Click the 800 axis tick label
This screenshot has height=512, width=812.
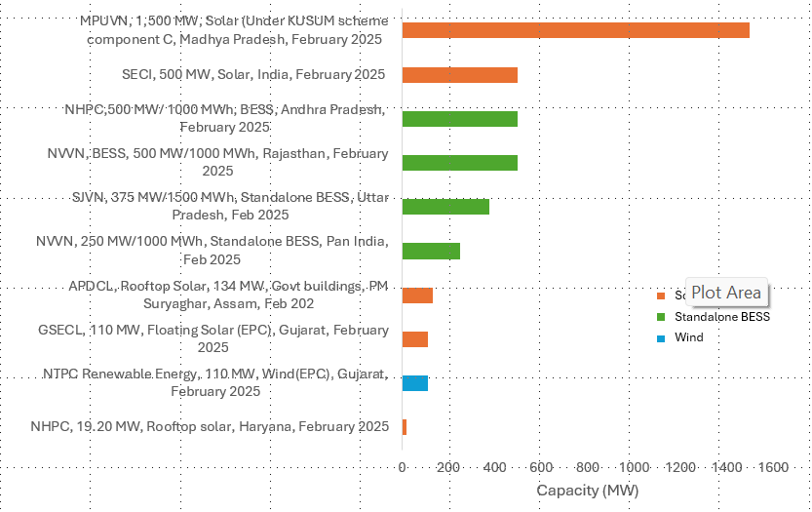588,467
